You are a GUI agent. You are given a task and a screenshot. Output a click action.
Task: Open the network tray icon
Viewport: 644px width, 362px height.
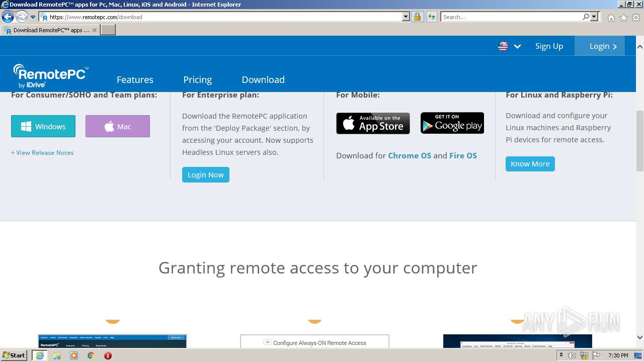tap(584, 355)
